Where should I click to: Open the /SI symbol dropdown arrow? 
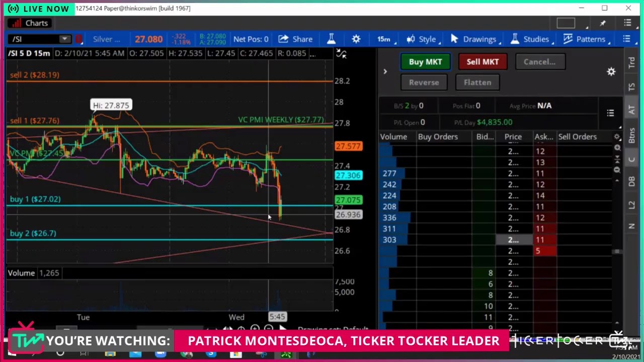pyautogui.click(x=64, y=39)
